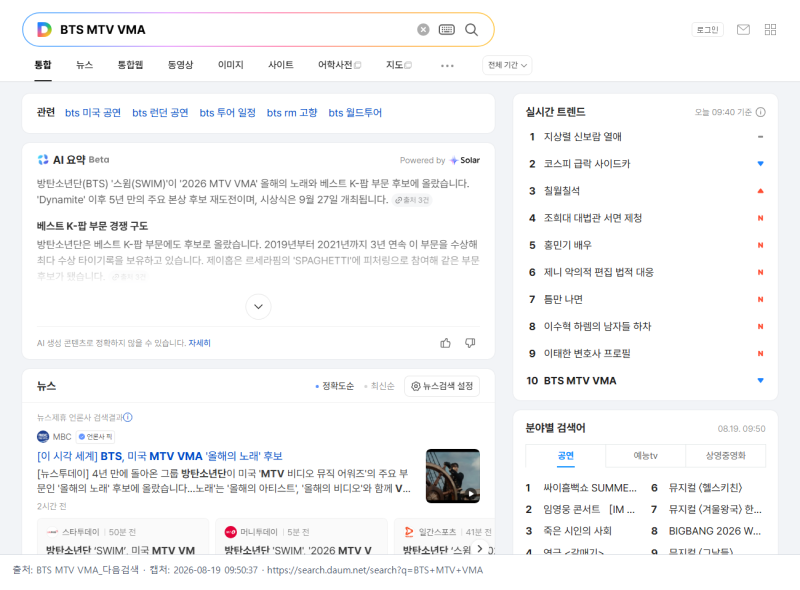Select the 예능tv category tab

[x=645, y=456]
